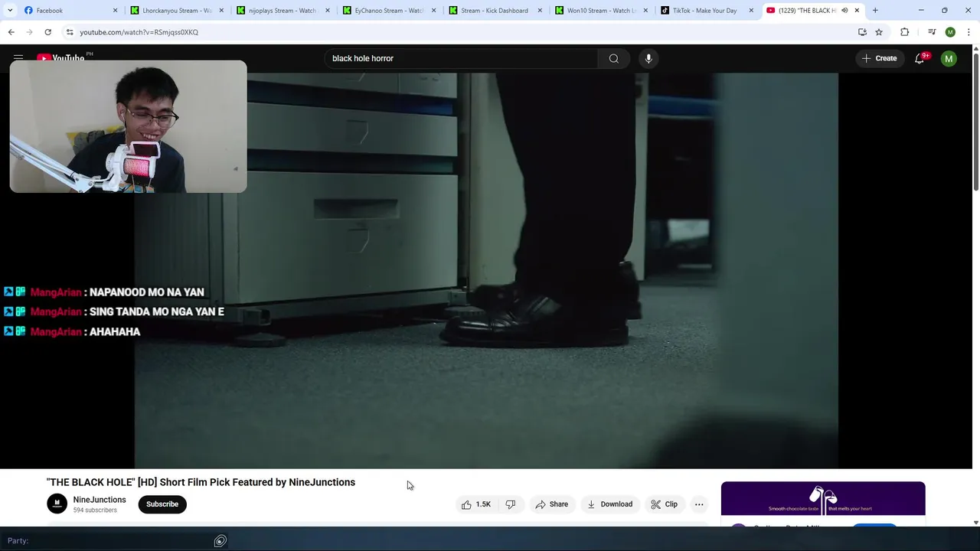Expand the tab search dropdown
The height and width of the screenshot is (551, 980).
coord(10,10)
